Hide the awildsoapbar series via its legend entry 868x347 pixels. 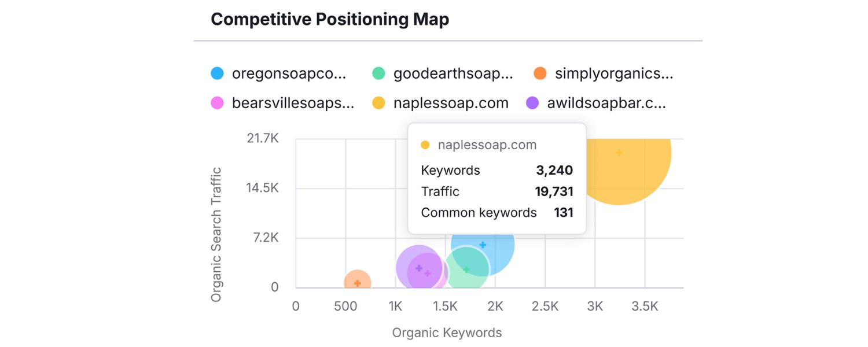[605, 102]
